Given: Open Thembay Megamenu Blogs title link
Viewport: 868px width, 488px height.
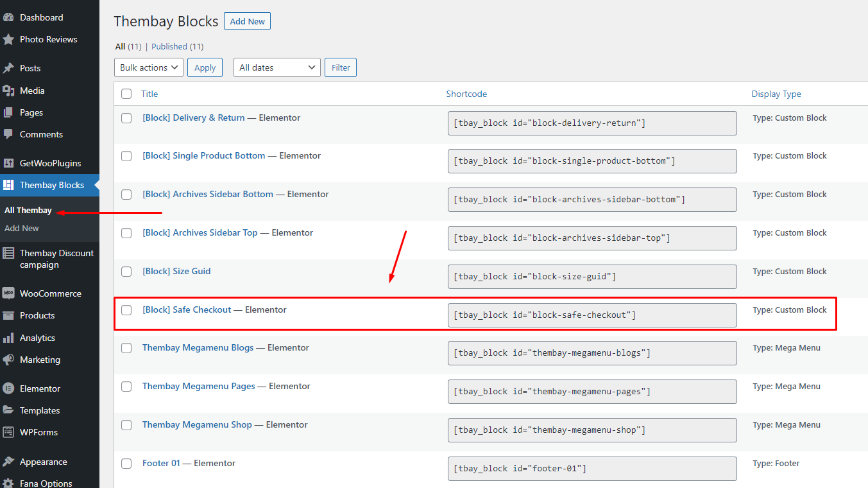Looking at the screenshot, I should coord(198,347).
